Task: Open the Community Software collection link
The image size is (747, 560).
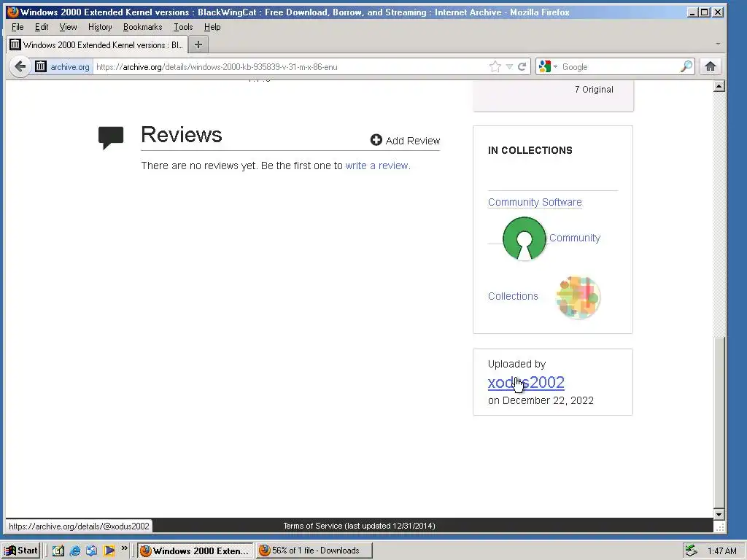Action: click(535, 202)
